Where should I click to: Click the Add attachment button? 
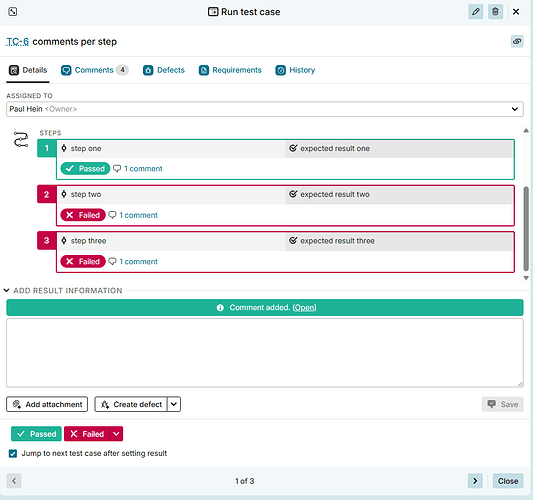pyautogui.click(x=47, y=404)
